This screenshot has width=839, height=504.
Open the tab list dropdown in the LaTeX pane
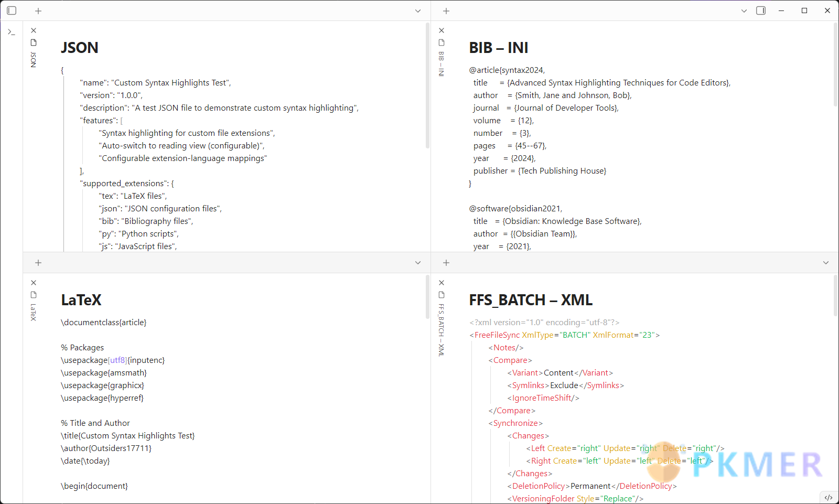[x=417, y=263]
